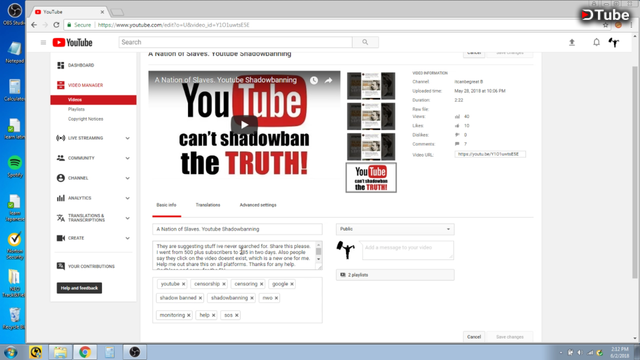Select the first video thumbnail option
Viewport: 640px width, 360px height.
pyautogui.click(x=371, y=86)
